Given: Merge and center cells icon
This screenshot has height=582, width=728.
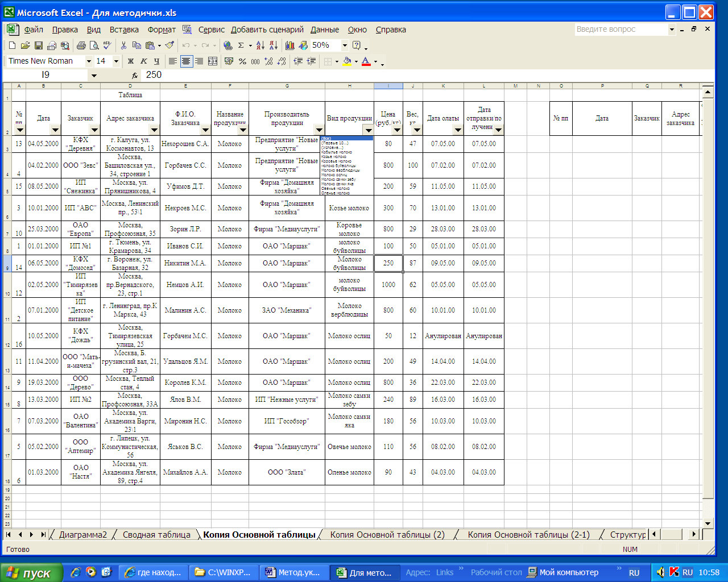Looking at the screenshot, I should point(213,61).
